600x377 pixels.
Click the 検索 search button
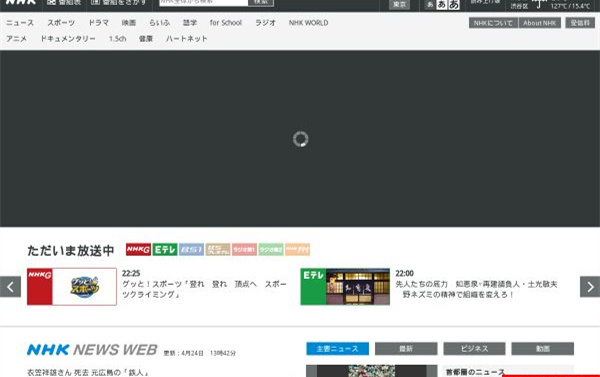(x=261, y=2)
